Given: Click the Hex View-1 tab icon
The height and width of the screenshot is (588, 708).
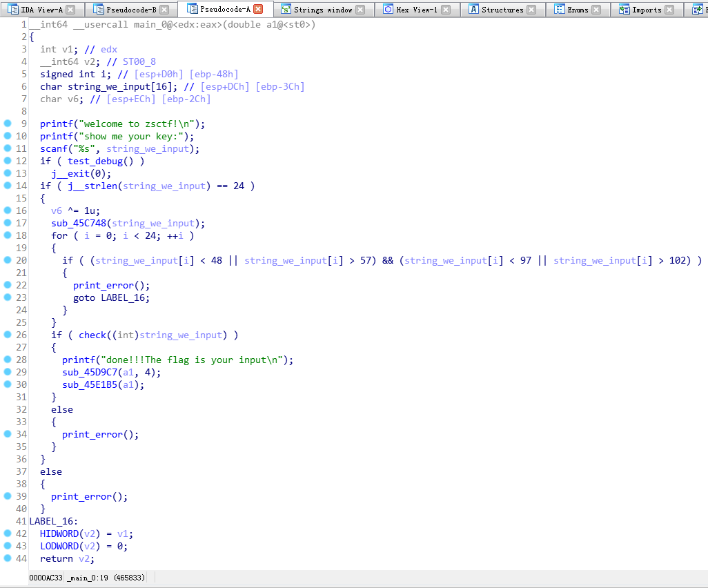Looking at the screenshot, I should pyautogui.click(x=389, y=10).
